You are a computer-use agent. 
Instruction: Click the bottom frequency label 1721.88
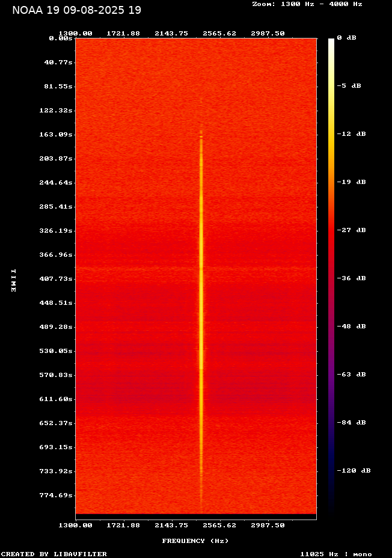point(123,526)
